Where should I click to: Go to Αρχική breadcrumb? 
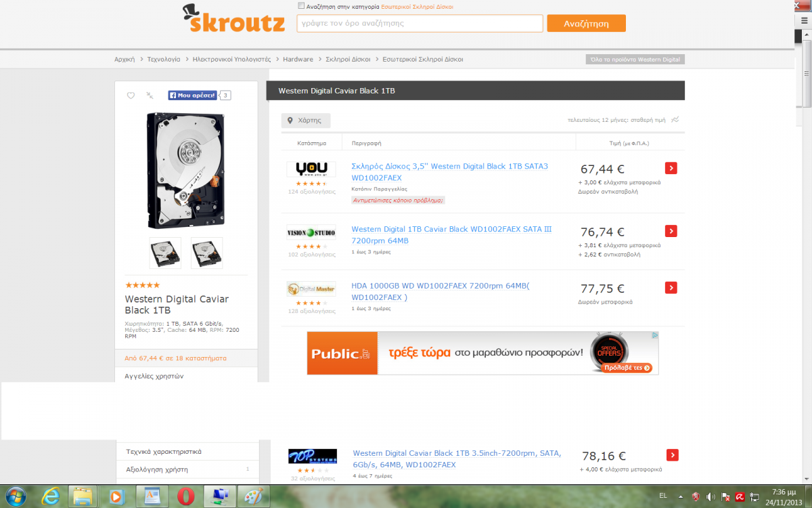tap(125, 60)
